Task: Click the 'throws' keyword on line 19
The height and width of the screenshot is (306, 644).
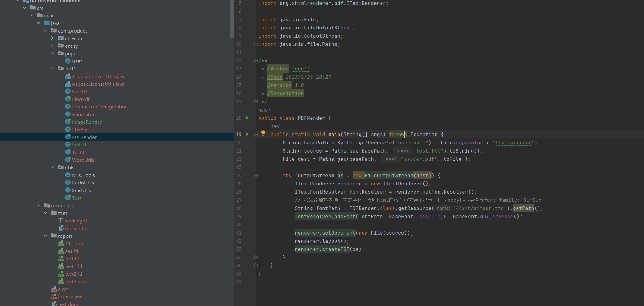Action: click(398, 134)
